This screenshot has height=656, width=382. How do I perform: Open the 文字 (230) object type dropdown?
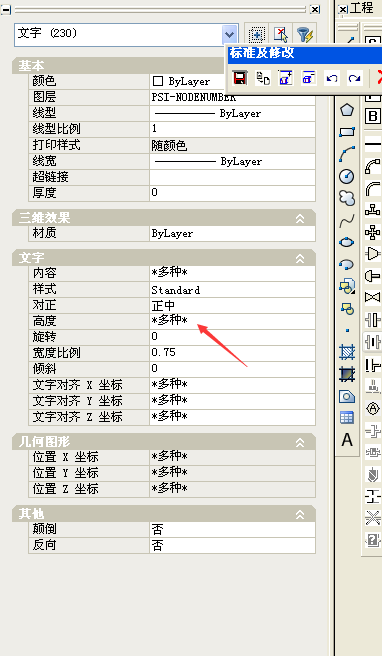[x=229, y=34]
